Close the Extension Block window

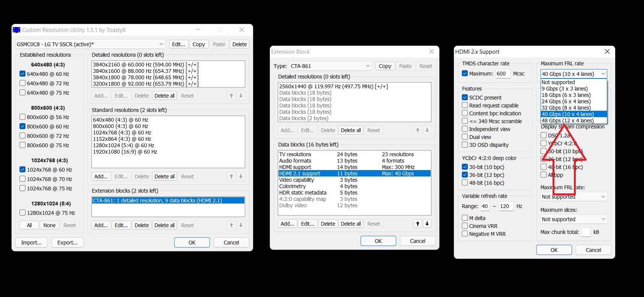(431, 51)
